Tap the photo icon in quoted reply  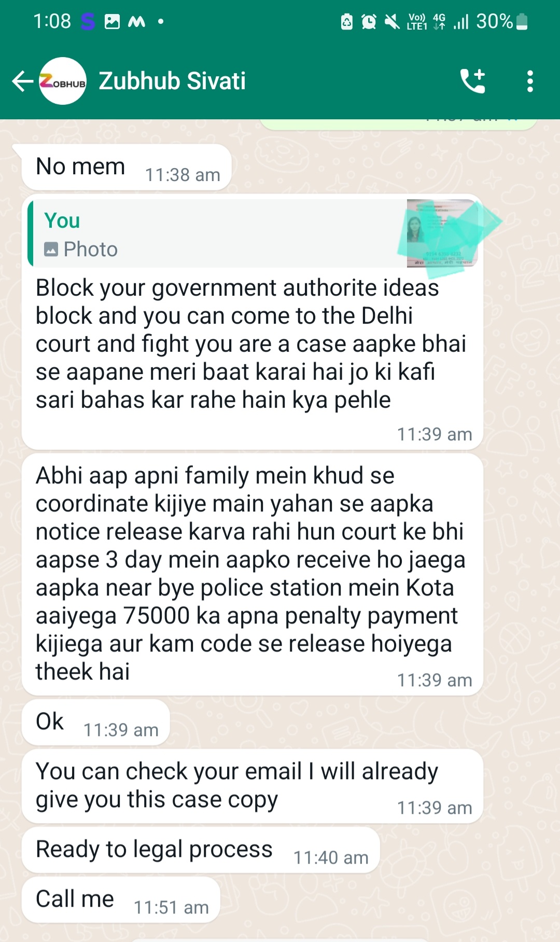coord(51,250)
